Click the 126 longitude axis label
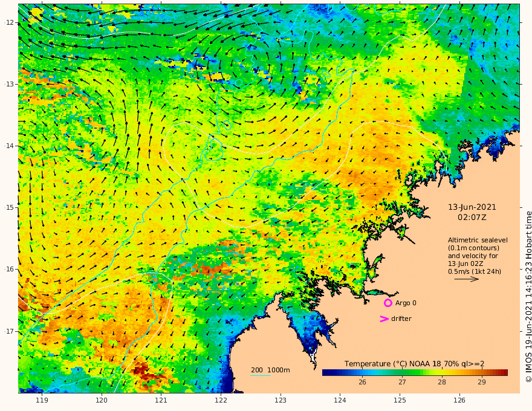Viewport: 532px width, 411px height. [459, 401]
